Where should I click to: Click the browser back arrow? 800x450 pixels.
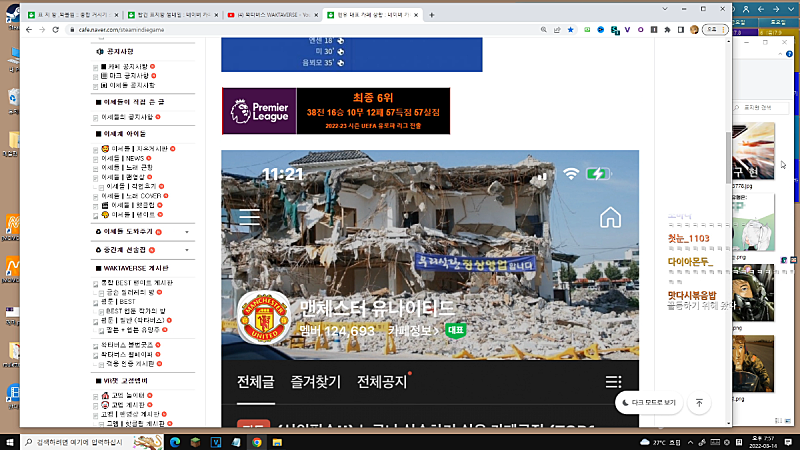point(29,30)
